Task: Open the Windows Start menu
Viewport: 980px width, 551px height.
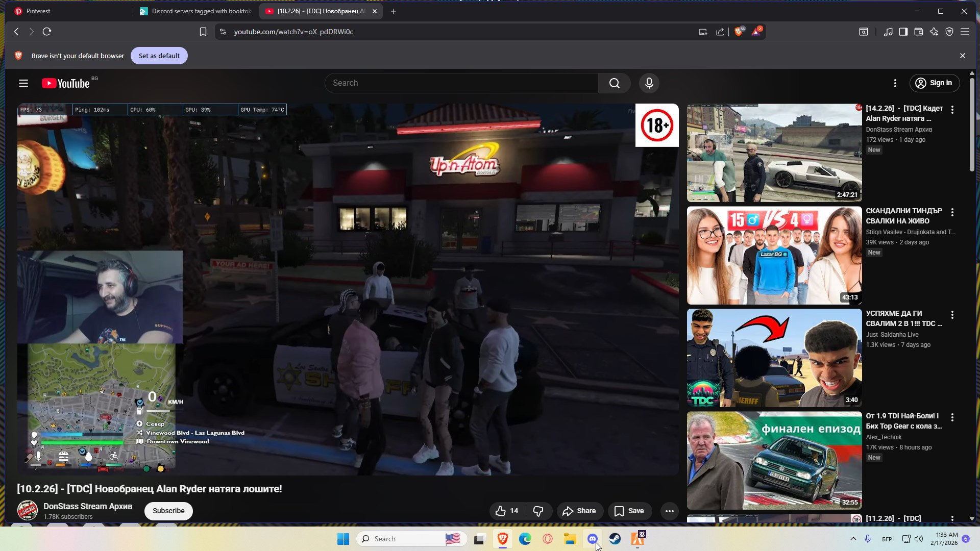Action: [343, 539]
